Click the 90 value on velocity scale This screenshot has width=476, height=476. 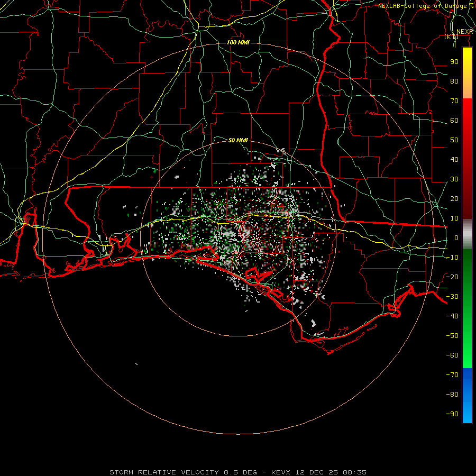pos(454,62)
